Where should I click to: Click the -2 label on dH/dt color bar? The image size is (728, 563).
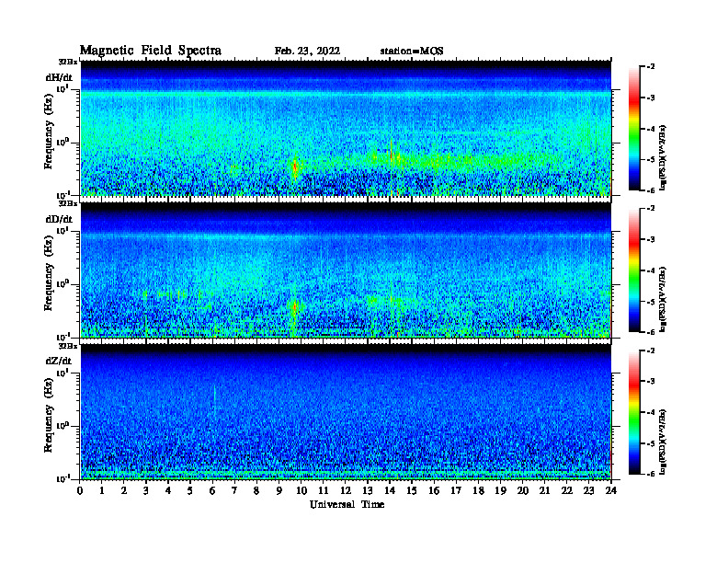click(x=651, y=67)
